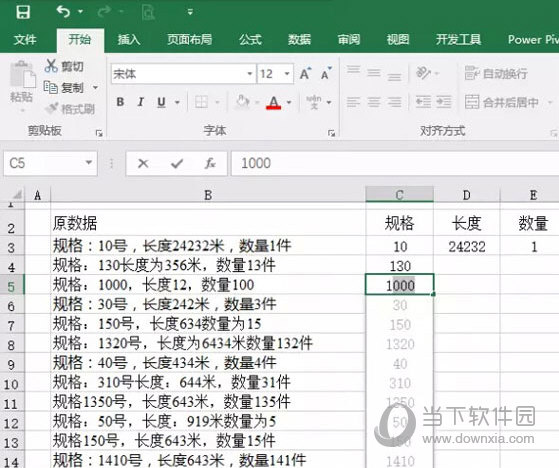Toggle 自动换行 wrap text
Screen dimensions: 559x468
point(496,73)
